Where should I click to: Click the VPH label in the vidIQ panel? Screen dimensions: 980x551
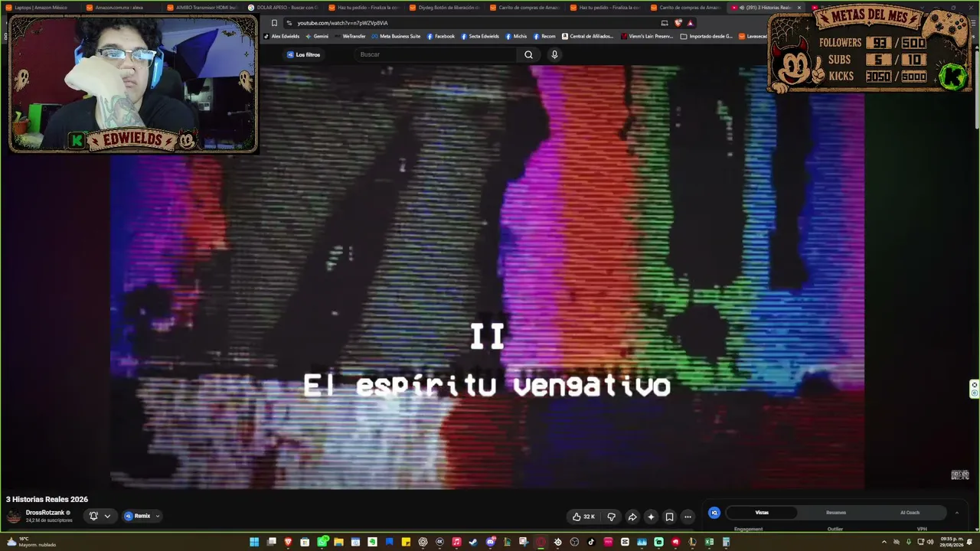[922, 529]
